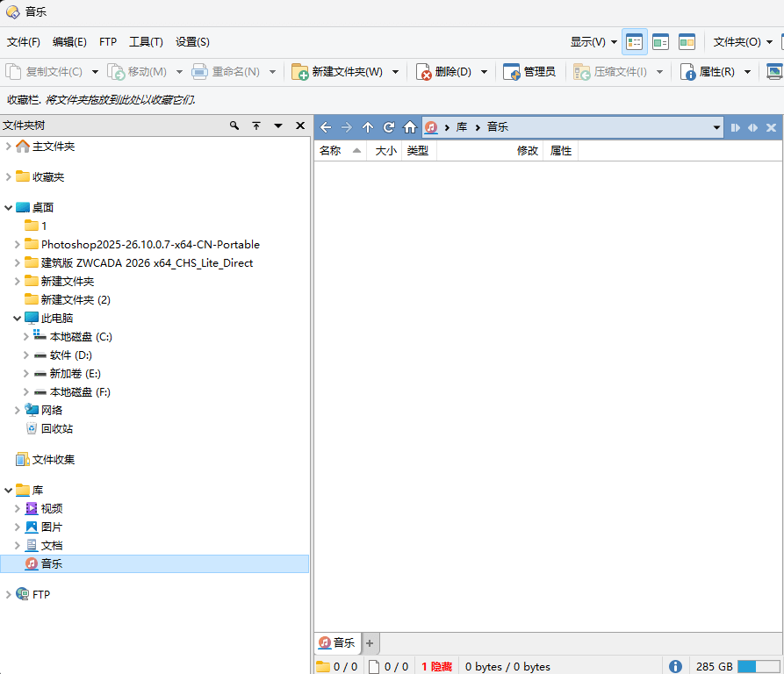Open the 管理员 toolbar tool
784x674 pixels.
point(530,72)
